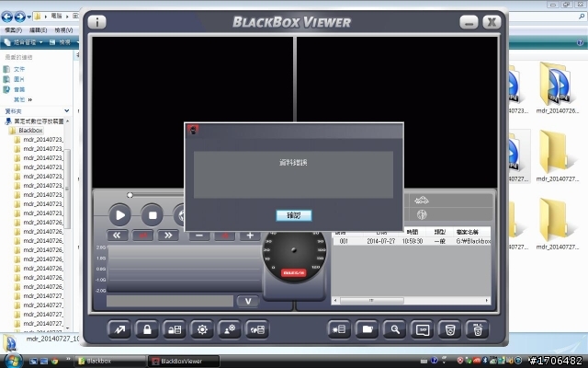The image size is (588, 368).
Task: Click the gray text field under the G-sensor graph
Action: pos(170,301)
